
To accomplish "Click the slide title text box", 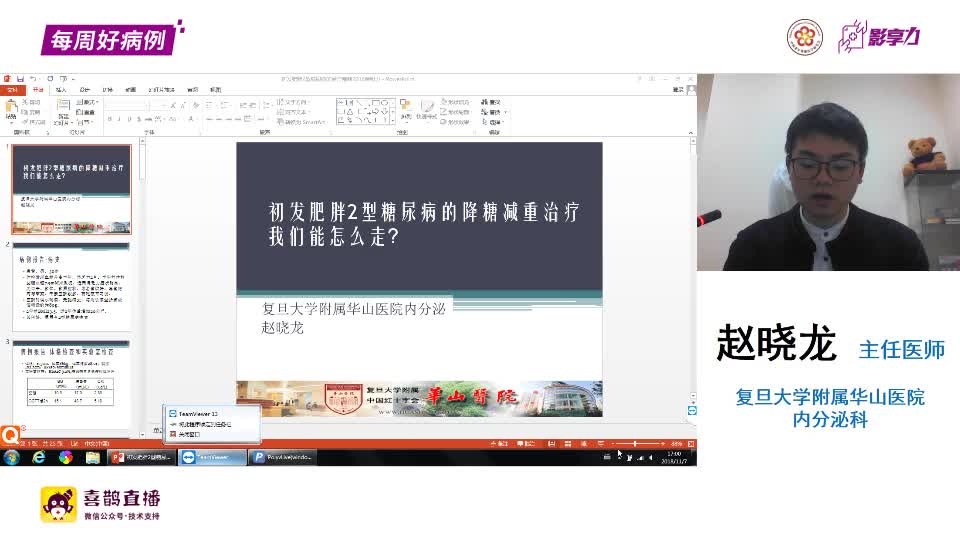I will point(424,223).
